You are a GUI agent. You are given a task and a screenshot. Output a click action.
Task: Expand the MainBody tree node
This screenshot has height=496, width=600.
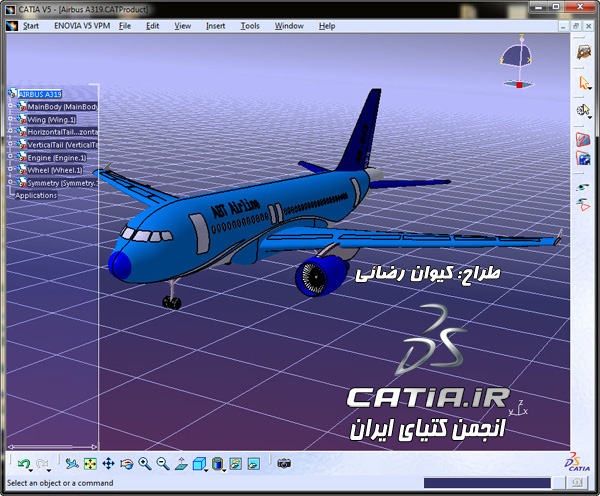coord(11,106)
